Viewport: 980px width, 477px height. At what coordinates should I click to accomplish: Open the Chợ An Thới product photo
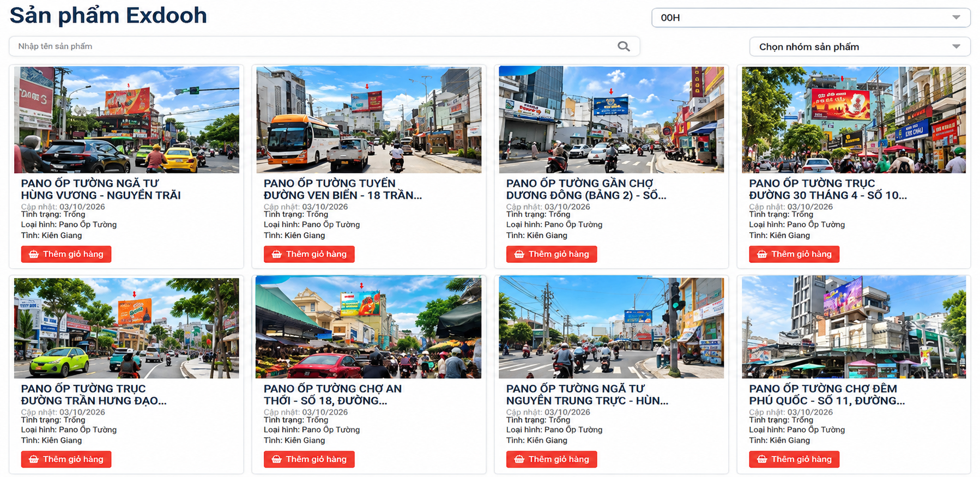click(369, 327)
